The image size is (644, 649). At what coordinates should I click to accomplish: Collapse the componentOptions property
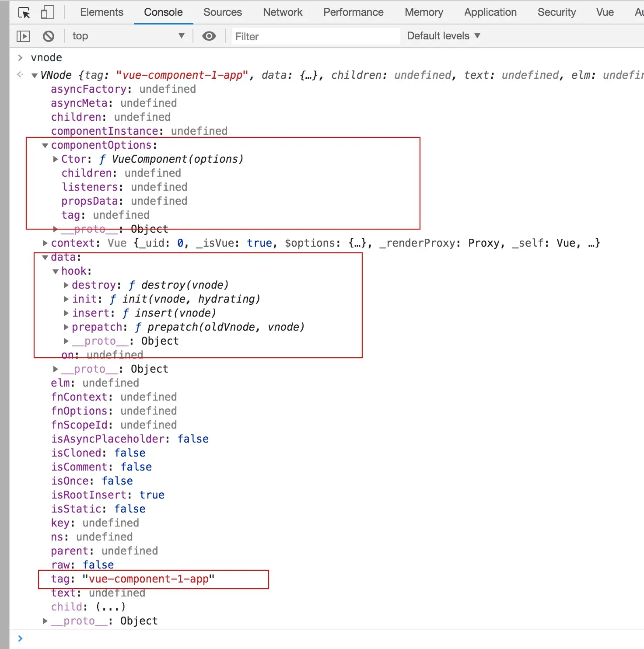[45, 146]
